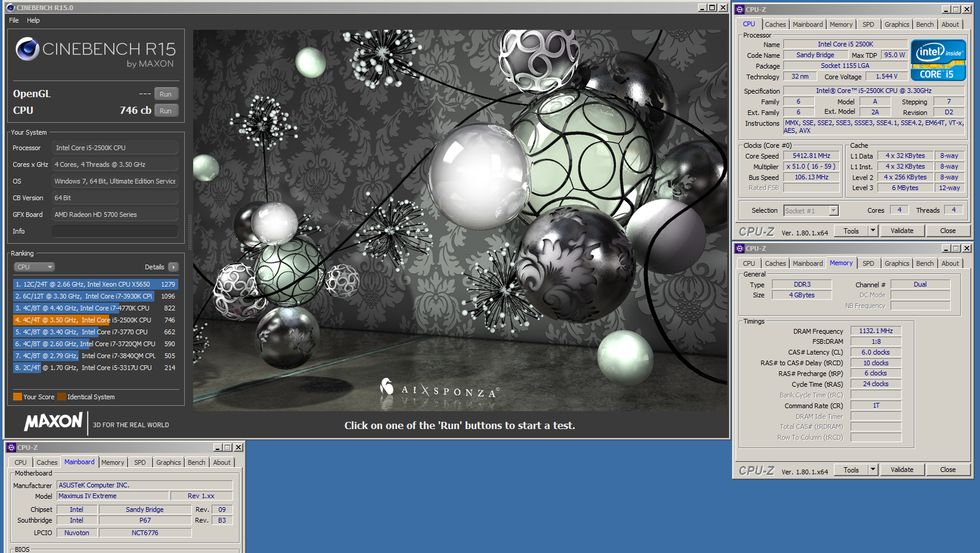Open the Memory tab in the CPU-Z Mainboard window
The height and width of the screenshot is (553, 980).
click(113, 462)
